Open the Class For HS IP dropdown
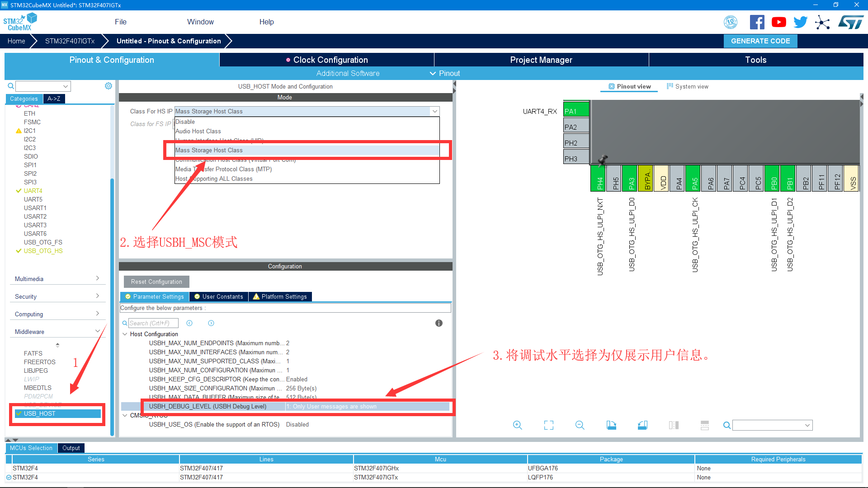 click(434, 111)
